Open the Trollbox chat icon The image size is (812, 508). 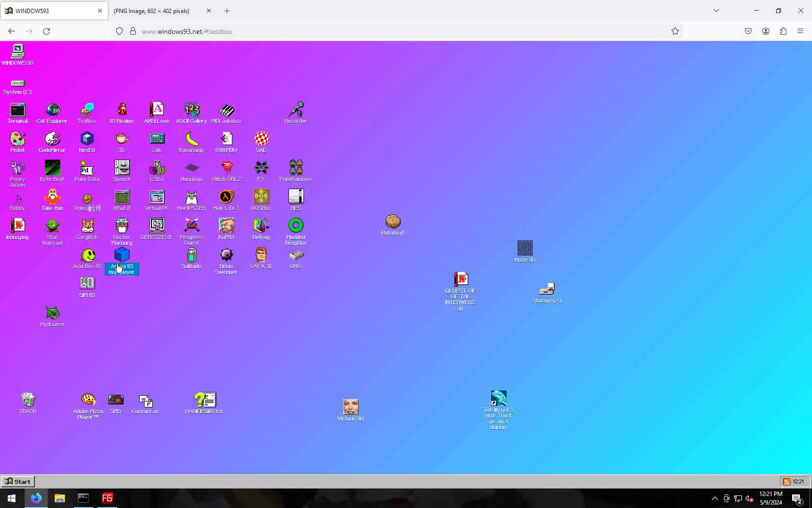tap(87, 113)
